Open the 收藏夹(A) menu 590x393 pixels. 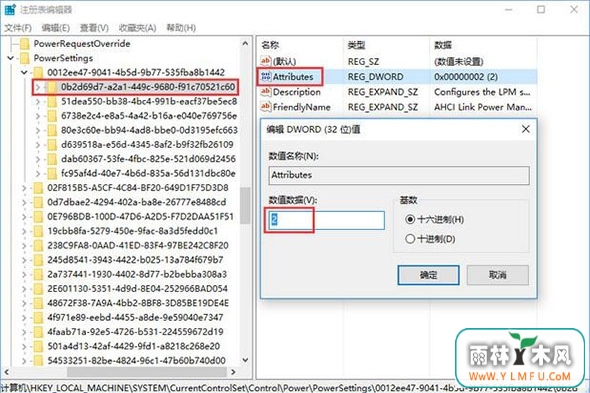[x=137, y=28]
